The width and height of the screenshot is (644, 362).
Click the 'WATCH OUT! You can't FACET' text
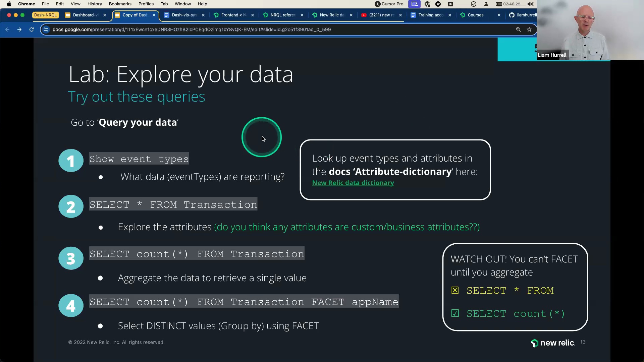click(x=514, y=265)
